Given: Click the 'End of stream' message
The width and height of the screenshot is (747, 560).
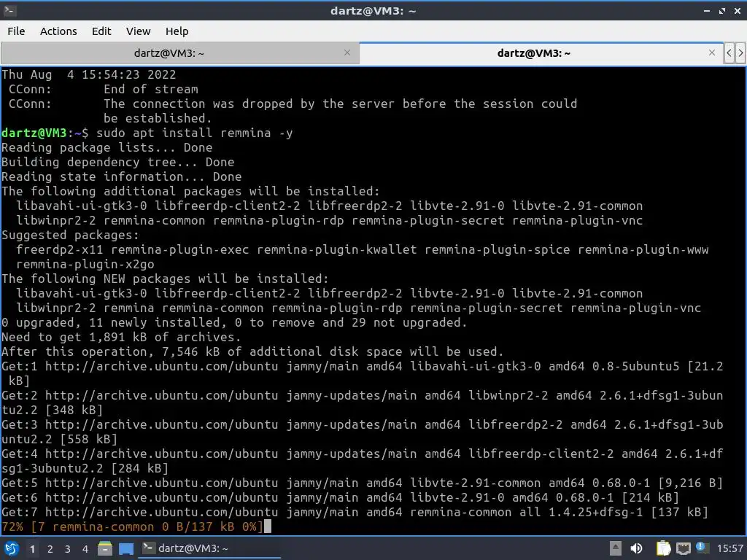Looking at the screenshot, I should click(x=151, y=89).
